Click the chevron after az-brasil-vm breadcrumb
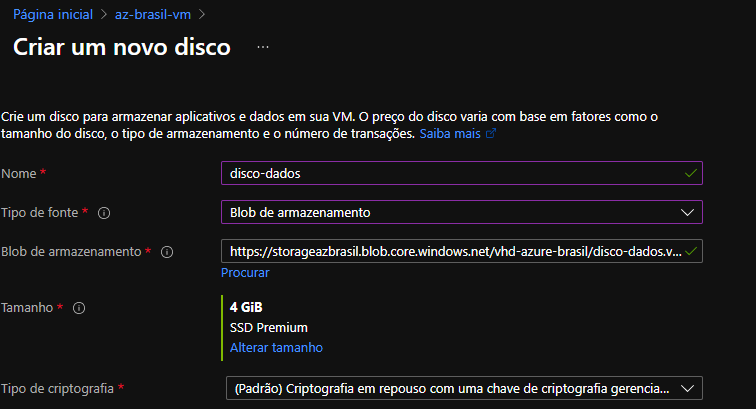 [202, 14]
